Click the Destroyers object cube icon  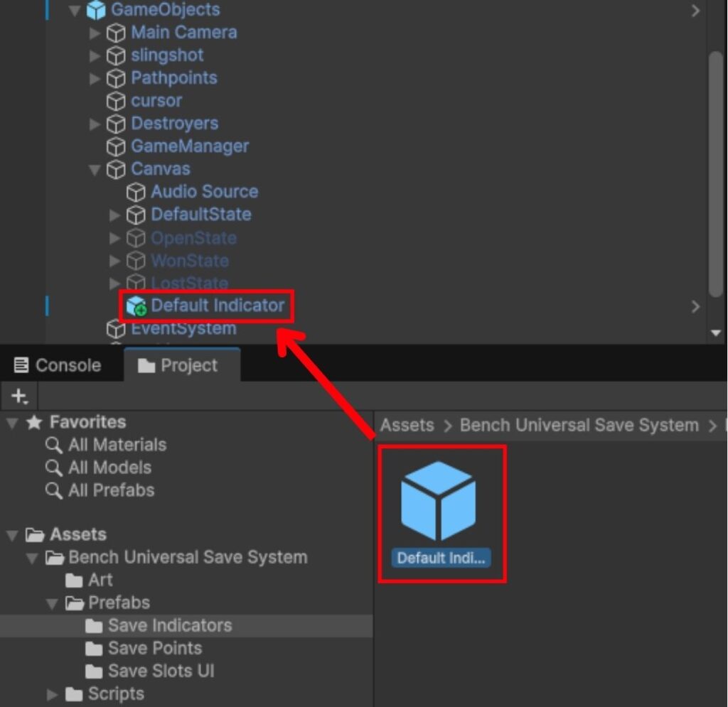[116, 124]
